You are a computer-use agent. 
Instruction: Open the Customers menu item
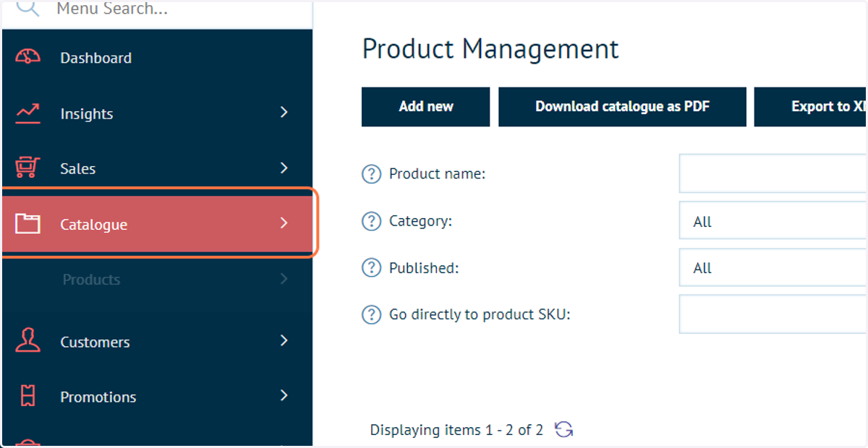(x=157, y=341)
